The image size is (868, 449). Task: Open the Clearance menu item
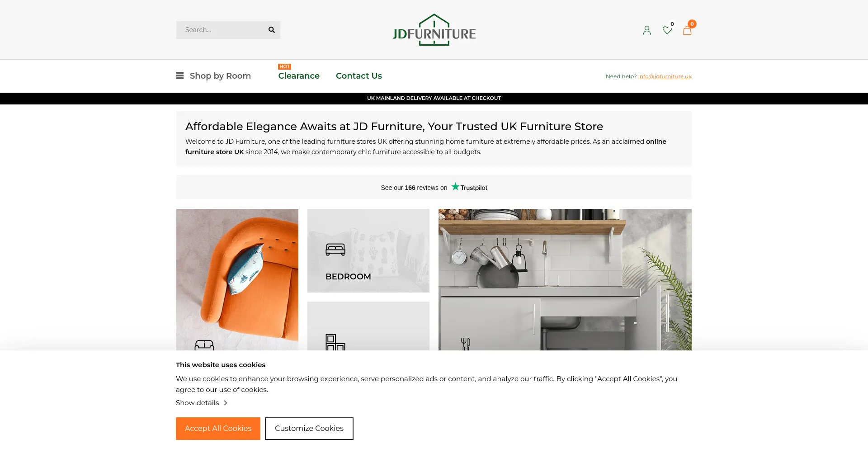[x=299, y=76]
